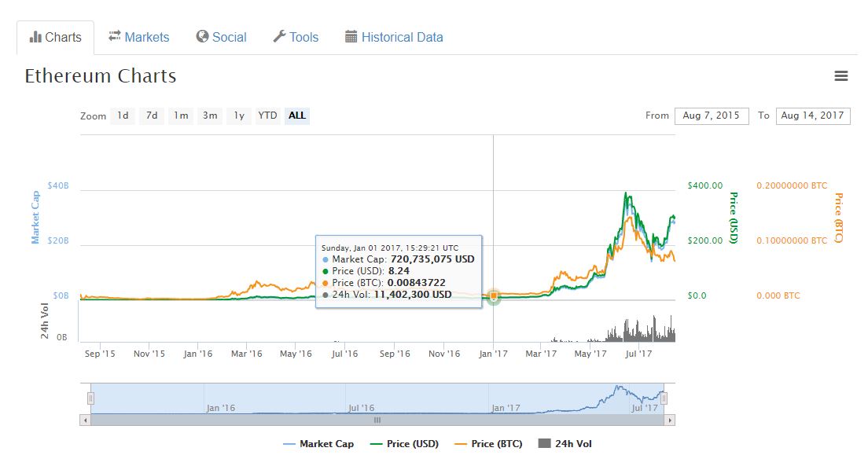Click Market Cap value in tooltip
Image resolution: width=868 pixels, height=455 pixels.
(x=432, y=259)
